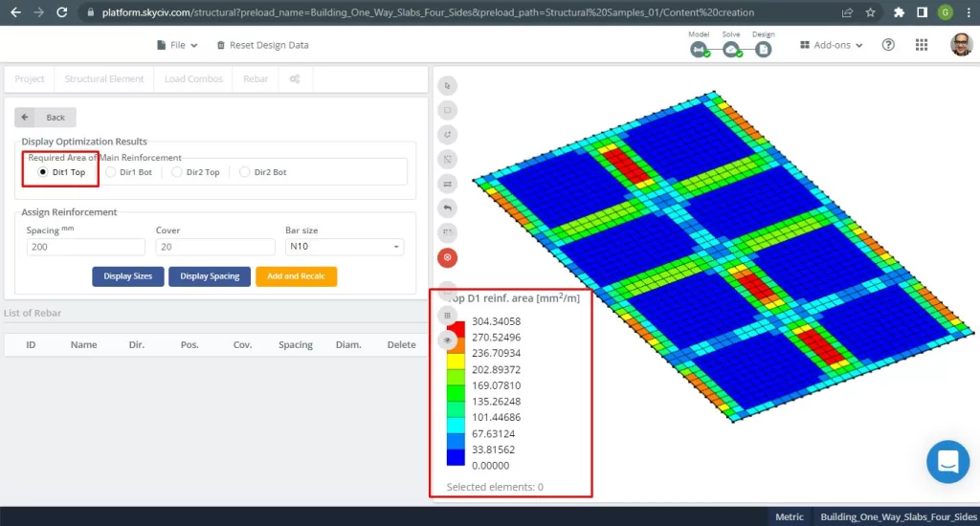Click the swap arrows tool icon
This screenshot has height=526, width=980.
click(x=448, y=184)
